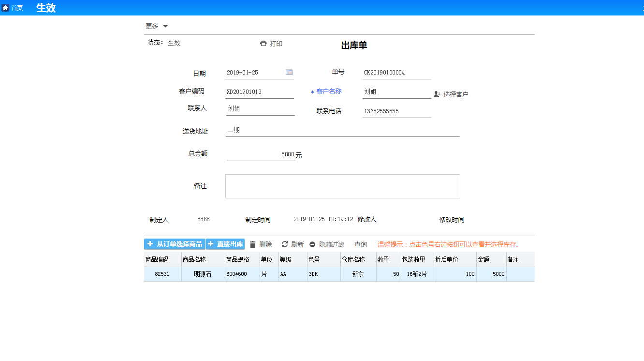644x361 pixels.
Task: Sort by the 商品编码 column header
Action: (163, 259)
